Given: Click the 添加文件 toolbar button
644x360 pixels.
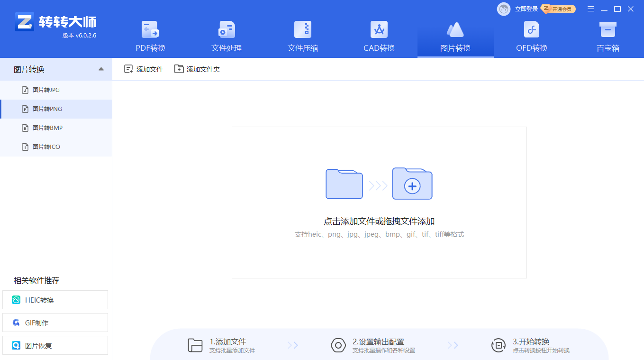Looking at the screenshot, I should [144, 69].
